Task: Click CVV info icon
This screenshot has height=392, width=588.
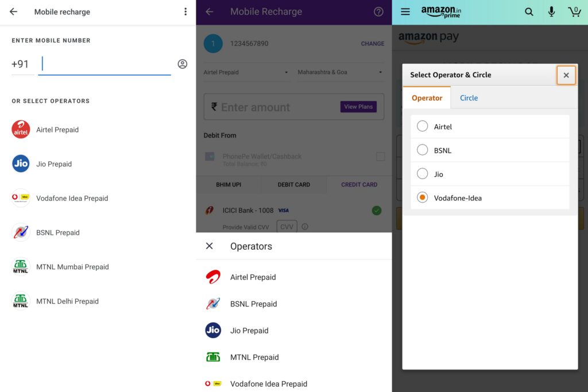Action: coord(305,227)
